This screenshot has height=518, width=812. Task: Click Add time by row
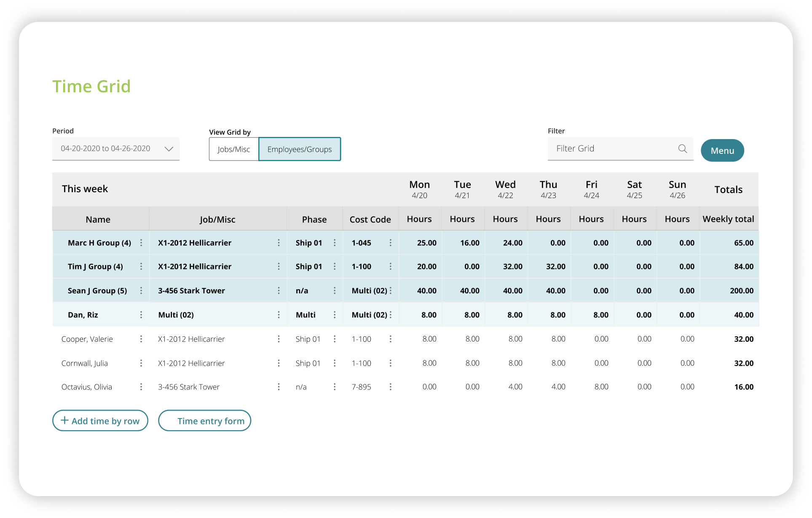point(100,420)
